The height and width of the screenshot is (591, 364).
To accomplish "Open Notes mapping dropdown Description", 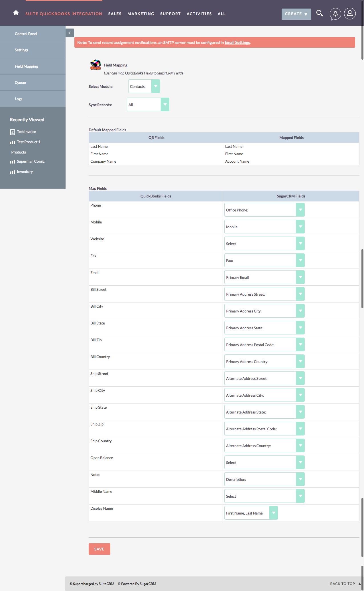I will tap(264, 479).
